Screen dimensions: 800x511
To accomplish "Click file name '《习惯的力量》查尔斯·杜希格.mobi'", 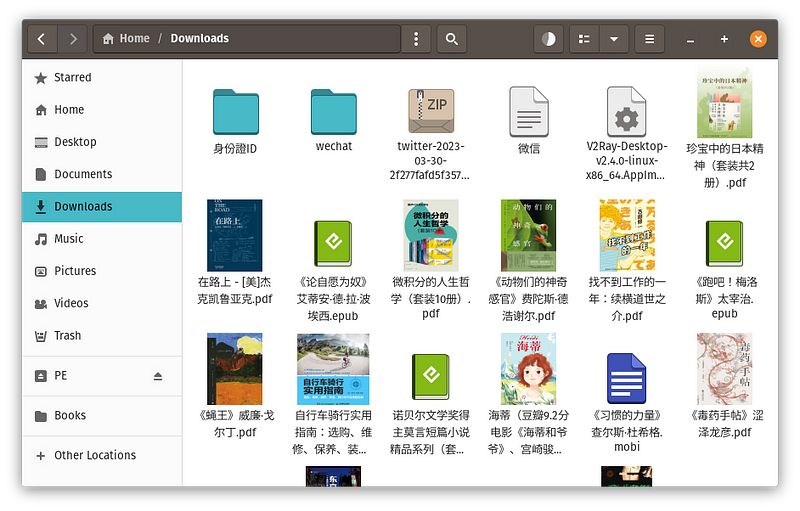I will (x=627, y=431).
